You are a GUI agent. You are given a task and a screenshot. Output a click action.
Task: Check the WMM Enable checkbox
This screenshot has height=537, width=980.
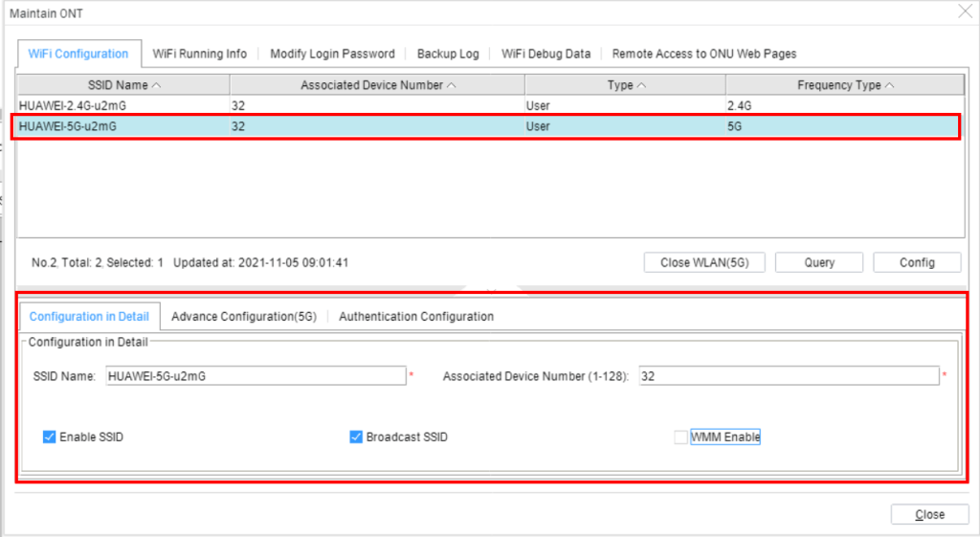(680, 437)
